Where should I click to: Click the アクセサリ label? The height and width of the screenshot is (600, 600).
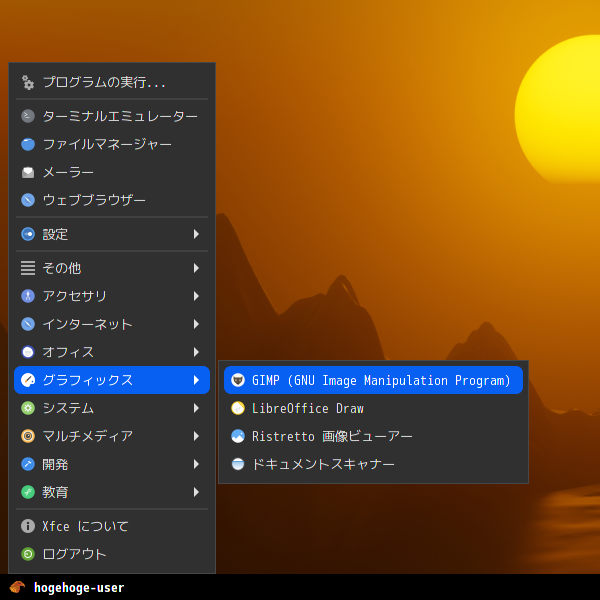point(74,296)
